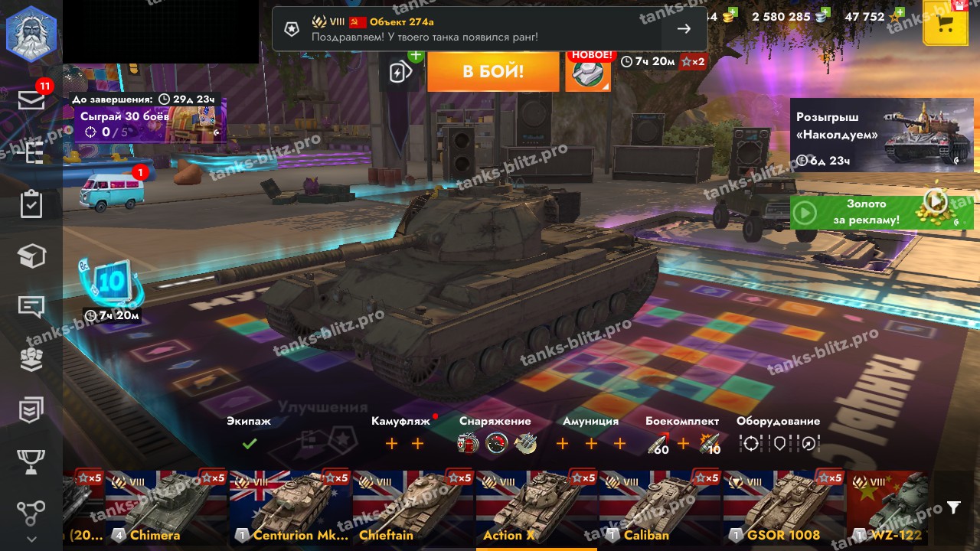Select the Chieftain tank in carousel
The height and width of the screenshot is (551, 980).
coord(414,507)
